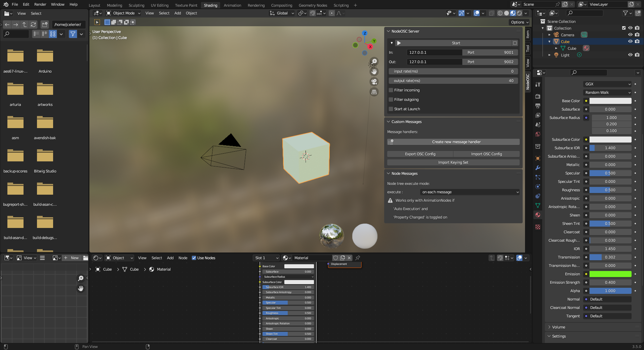This screenshot has height=350, width=644.
Task: Expand the Camera tree item in outliner
Action: (550, 35)
